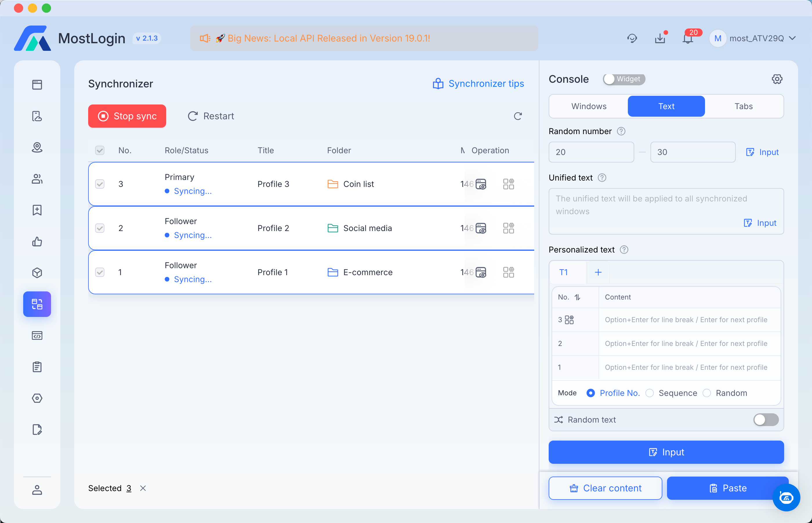Uncheck the Profile 1 row checkbox
This screenshot has width=812, height=523.
pyautogui.click(x=100, y=272)
